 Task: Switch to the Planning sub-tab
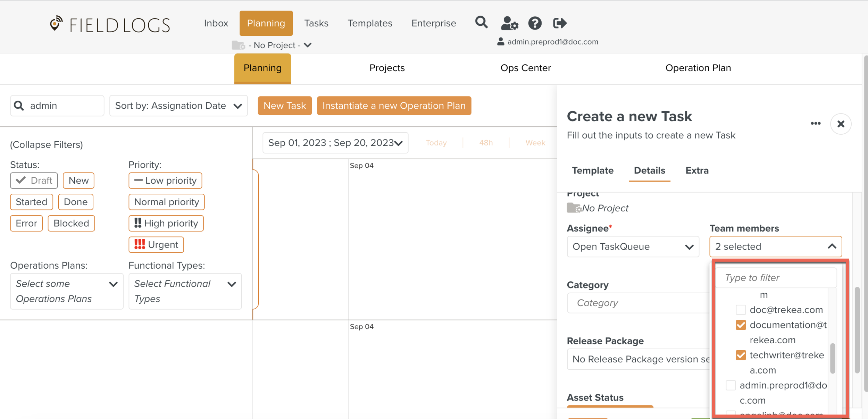[x=262, y=68]
